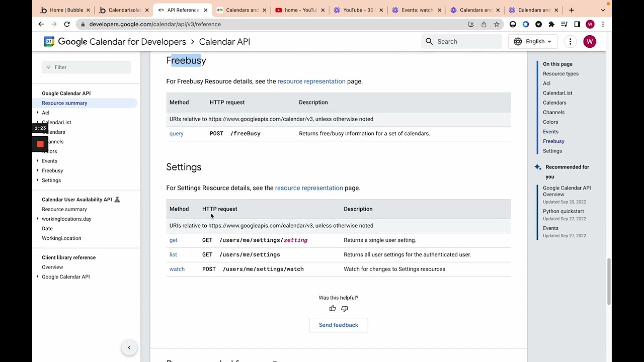Reload the page in Chrome

tap(67, 24)
